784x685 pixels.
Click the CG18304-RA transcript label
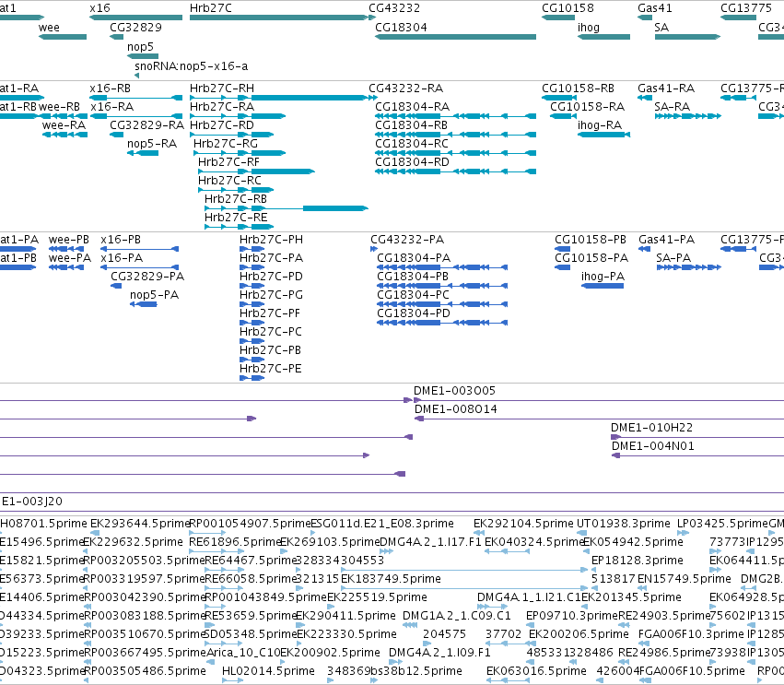[413, 107]
